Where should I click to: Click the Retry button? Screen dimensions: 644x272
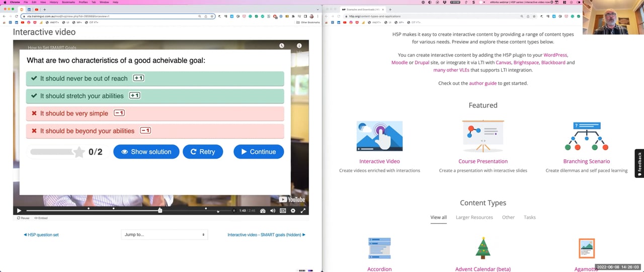click(x=203, y=152)
